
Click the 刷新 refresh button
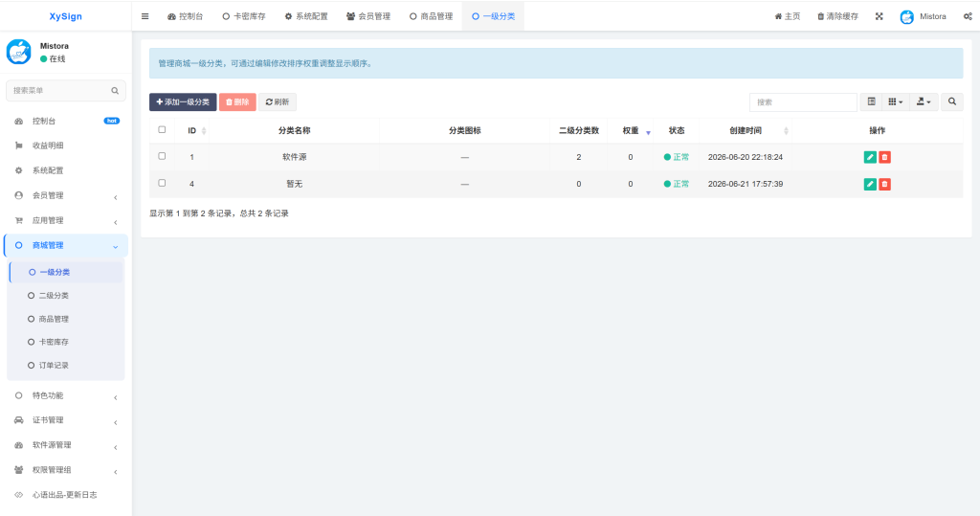[x=278, y=101]
